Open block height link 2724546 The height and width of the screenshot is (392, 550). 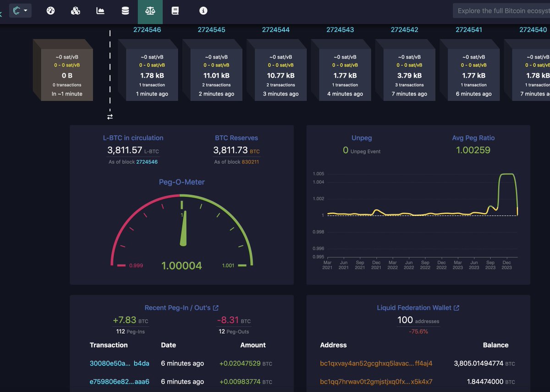[147, 30]
